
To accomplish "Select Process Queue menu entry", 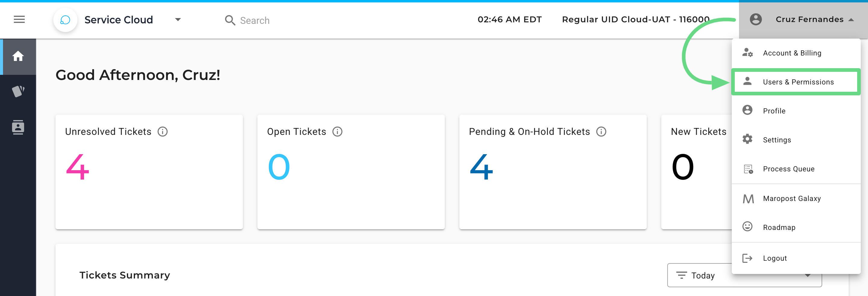I will (x=788, y=169).
